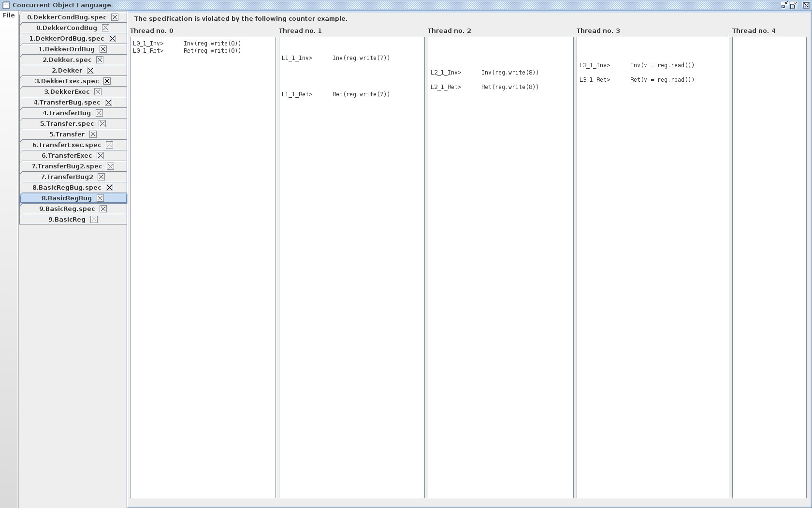The image size is (812, 508).
Task: Close the 6.TransferExec tab
Action: point(100,155)
